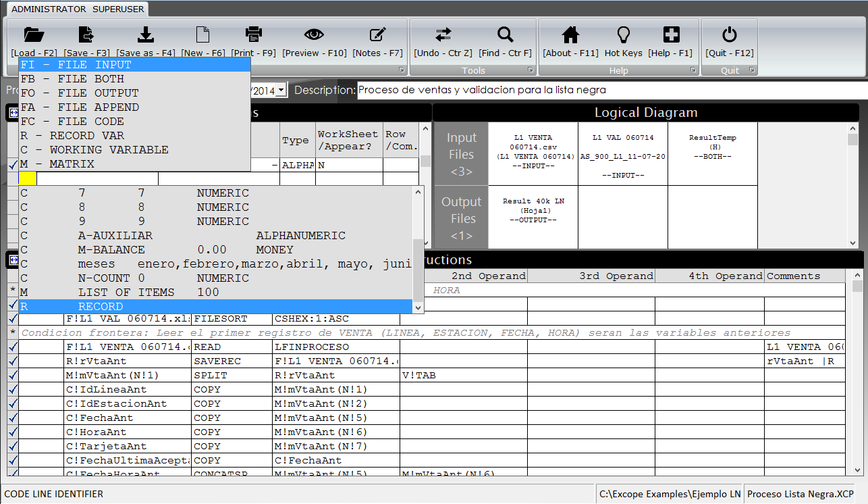Click the Description text field

(x=611, y=90)
